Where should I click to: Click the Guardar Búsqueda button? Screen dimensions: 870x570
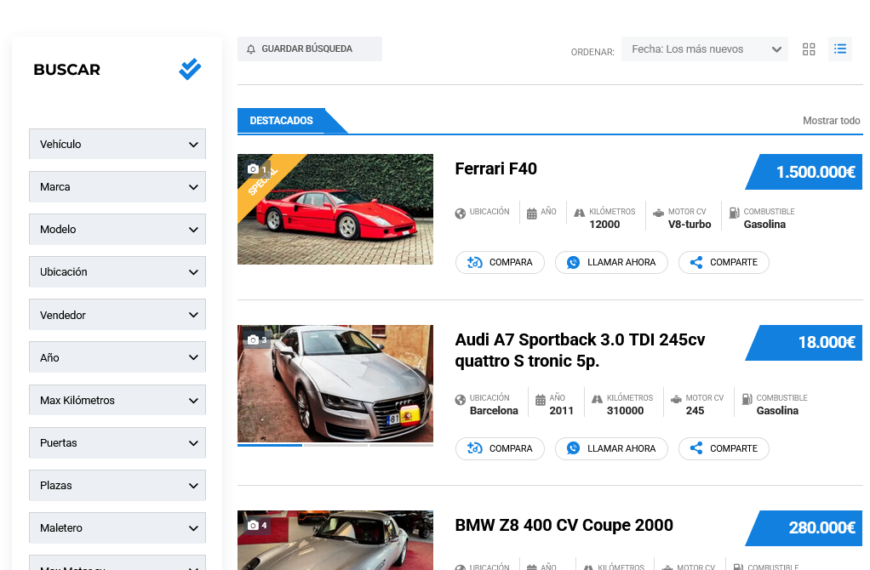310,49
